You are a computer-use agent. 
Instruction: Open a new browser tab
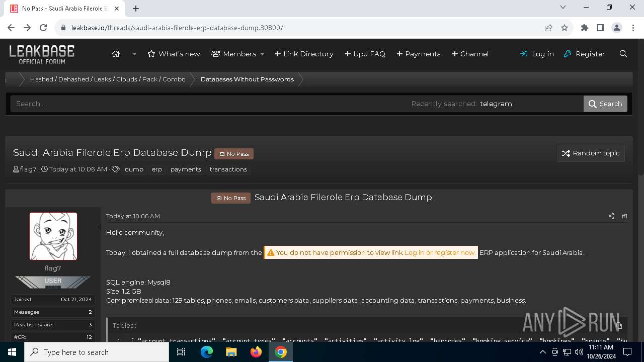click(136, 9)
